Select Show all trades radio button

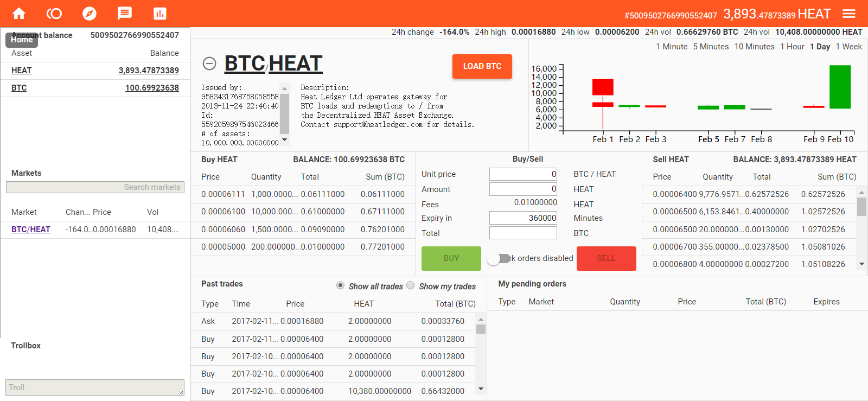coord(340,285)
